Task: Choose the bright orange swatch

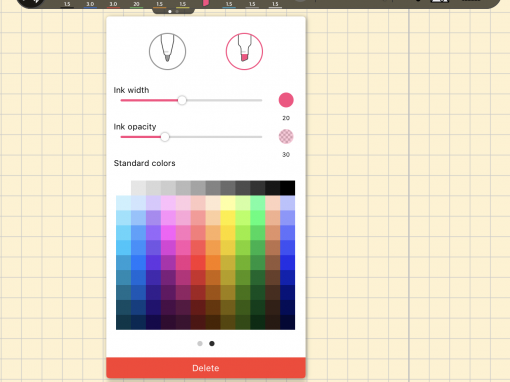Action: tap(213, 263)
